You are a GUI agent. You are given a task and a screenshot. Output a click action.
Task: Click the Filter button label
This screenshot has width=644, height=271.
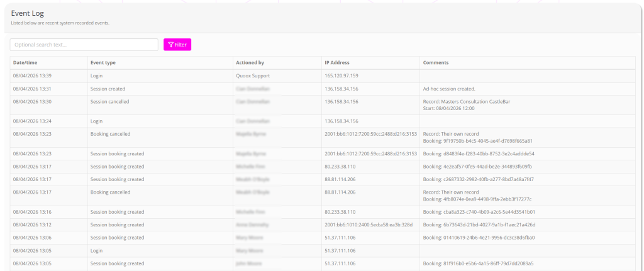181,45
